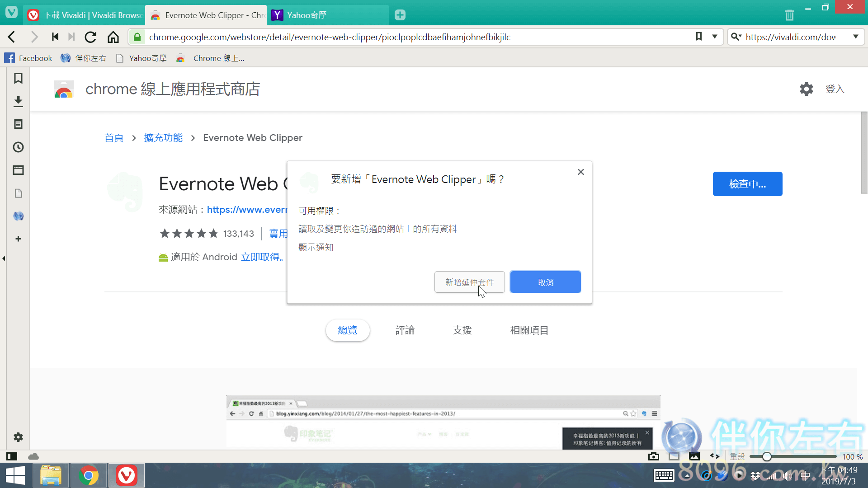Switch to Evernote Web Clipper tab
Image resolution: width=868 pixels, height=488 pixels.
[206, 15]
